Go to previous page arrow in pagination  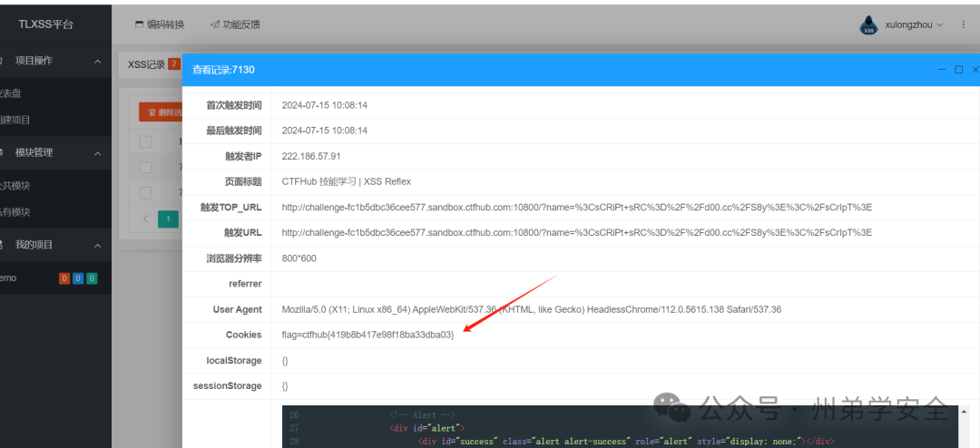tap(145, 219)
